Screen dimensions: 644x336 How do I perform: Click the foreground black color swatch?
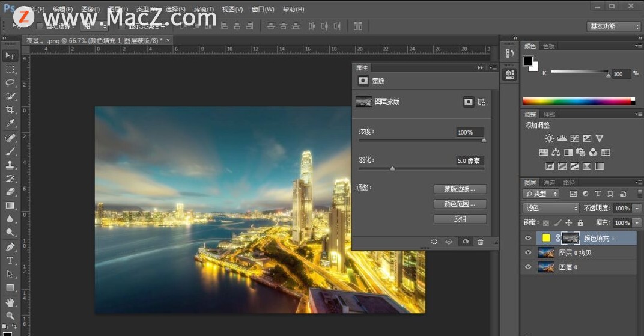coord(528,61)
